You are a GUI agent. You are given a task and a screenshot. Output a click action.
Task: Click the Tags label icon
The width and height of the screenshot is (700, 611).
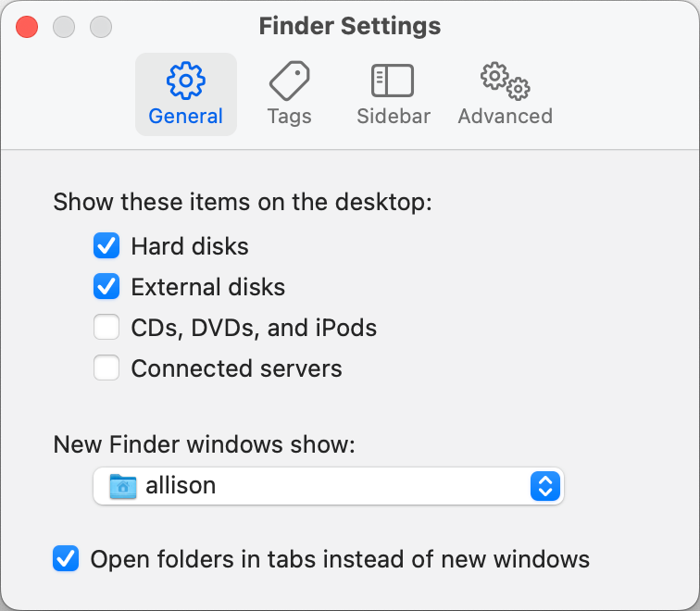pos(289,81)
